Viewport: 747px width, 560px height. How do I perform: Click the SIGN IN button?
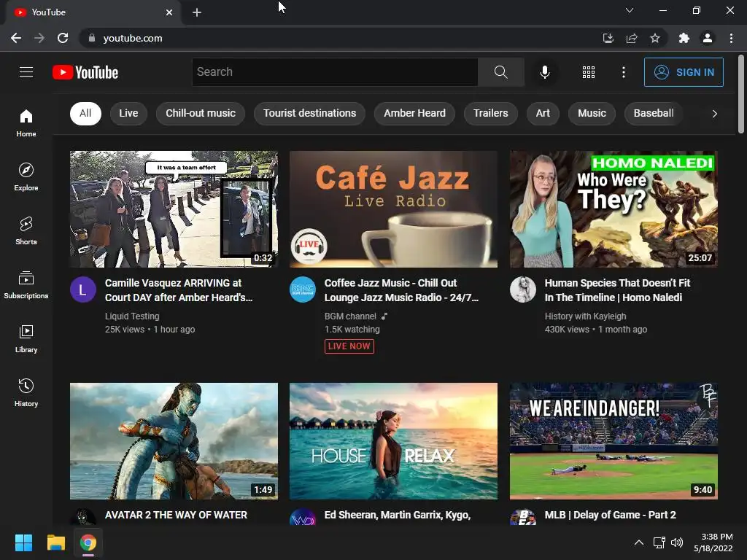pos(684,72)
